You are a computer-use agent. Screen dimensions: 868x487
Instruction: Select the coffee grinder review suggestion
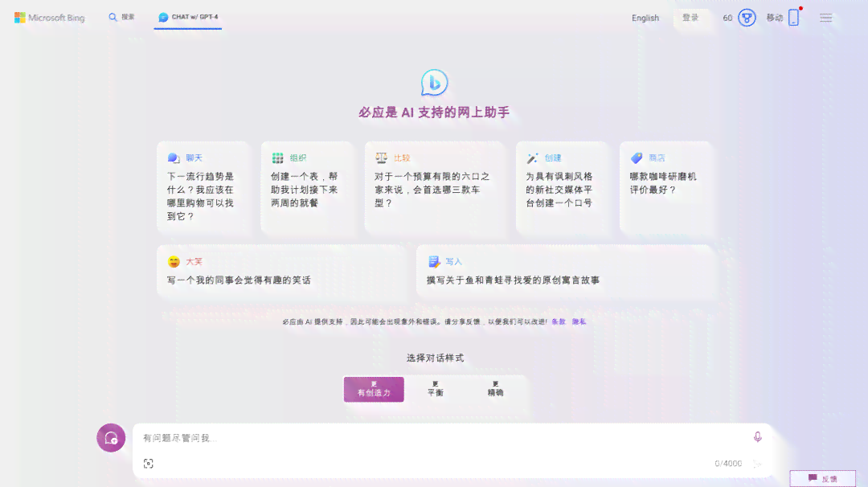coord(665,189)
